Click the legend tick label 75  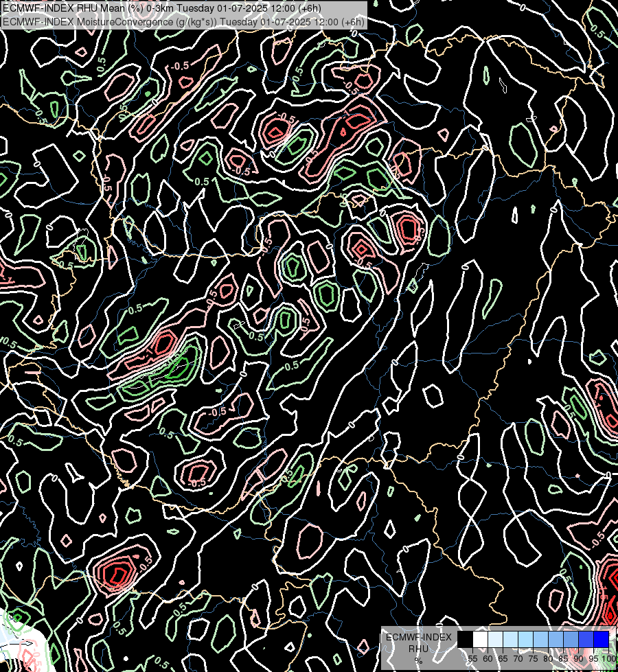pyautogui.click(x=533, y=659)
